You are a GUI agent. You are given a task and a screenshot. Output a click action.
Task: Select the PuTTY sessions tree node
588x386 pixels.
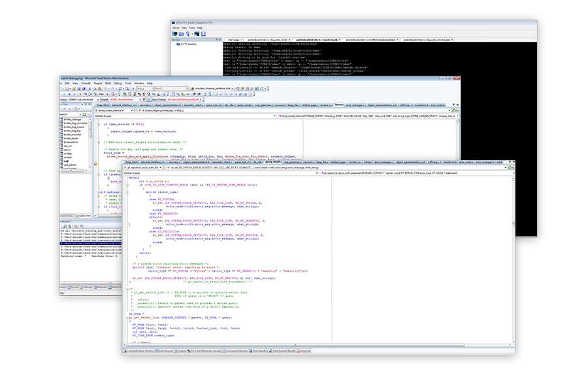pos(186,44)
